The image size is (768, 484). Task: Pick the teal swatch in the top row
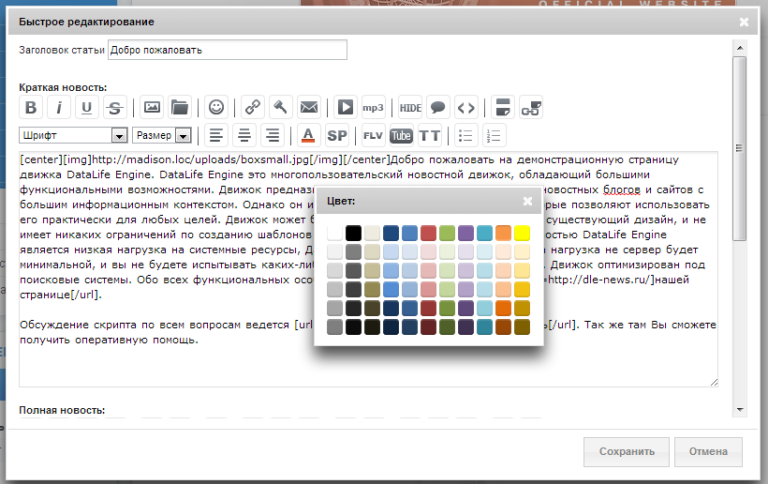[x=484, y=233]
